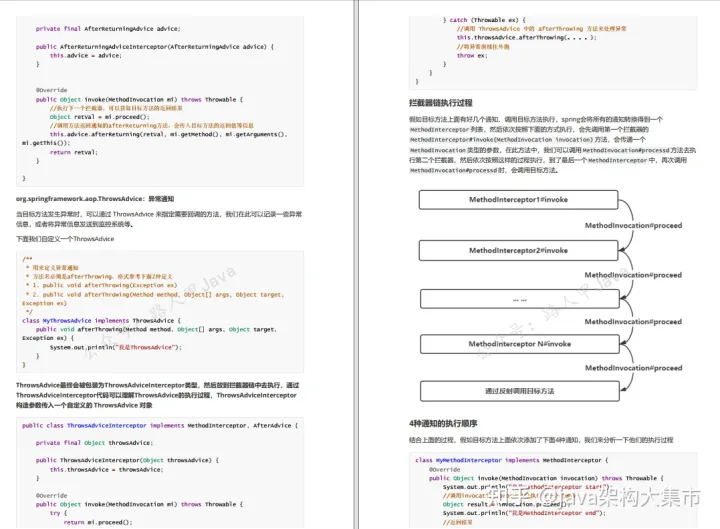
Task: Click the code line 'throw ex;'
Action: 472,55
